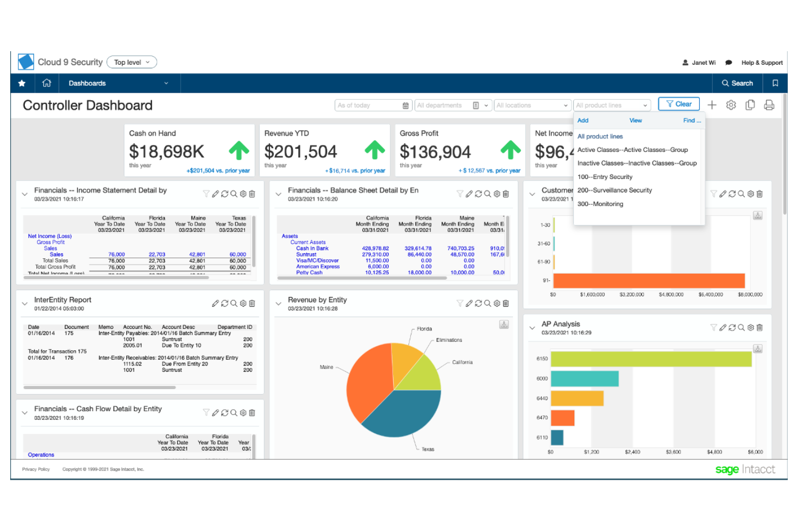Refresh the Income Statement Detail widget
Image resolution: width=798 pixels, height=532 pixels.
[x=225, y=194]
